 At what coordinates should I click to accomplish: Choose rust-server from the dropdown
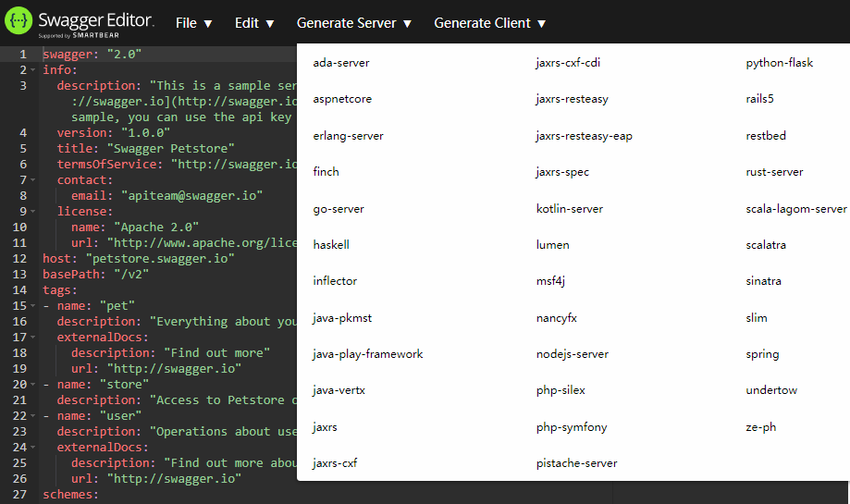pos(774,172)
